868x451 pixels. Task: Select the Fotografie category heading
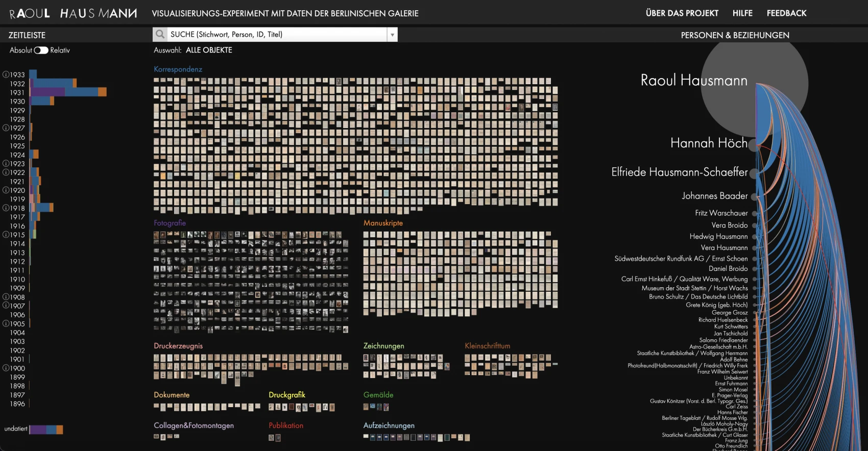click(x=170, y=223)
